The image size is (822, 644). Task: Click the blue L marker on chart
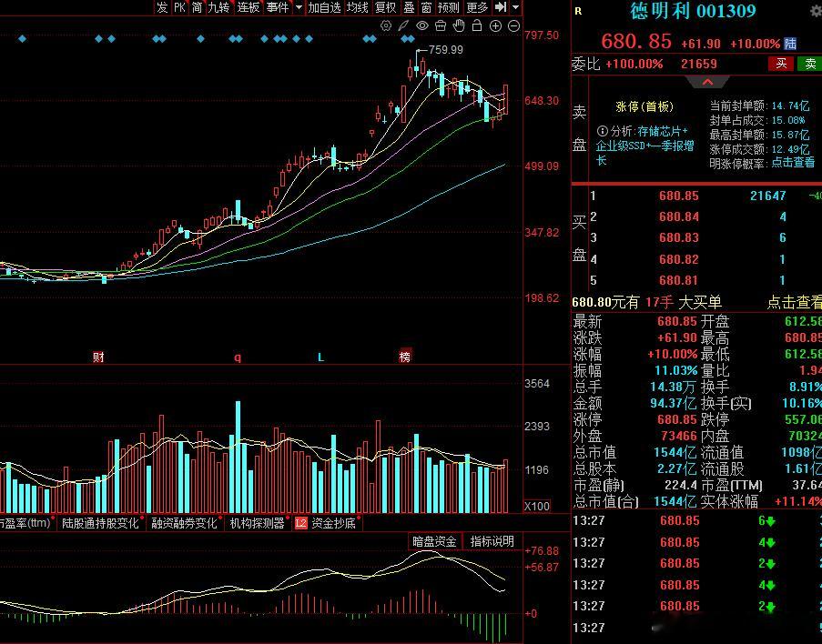(x=320, y=357)
